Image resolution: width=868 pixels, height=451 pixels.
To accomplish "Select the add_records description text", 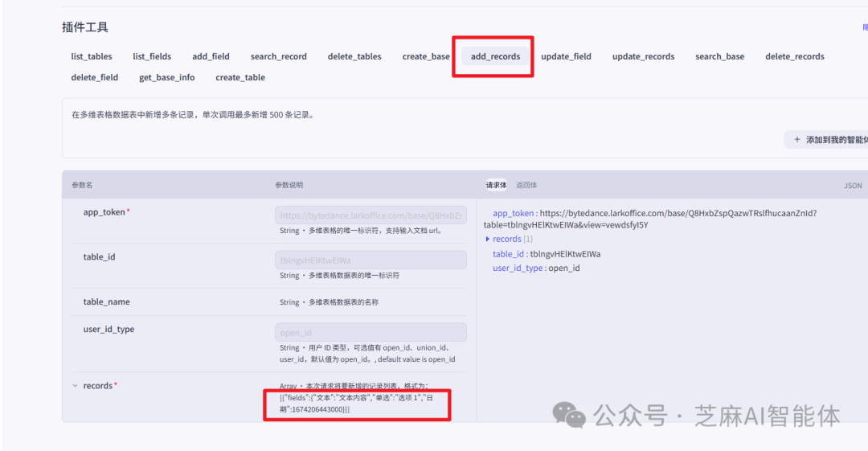I will [193, 115].
